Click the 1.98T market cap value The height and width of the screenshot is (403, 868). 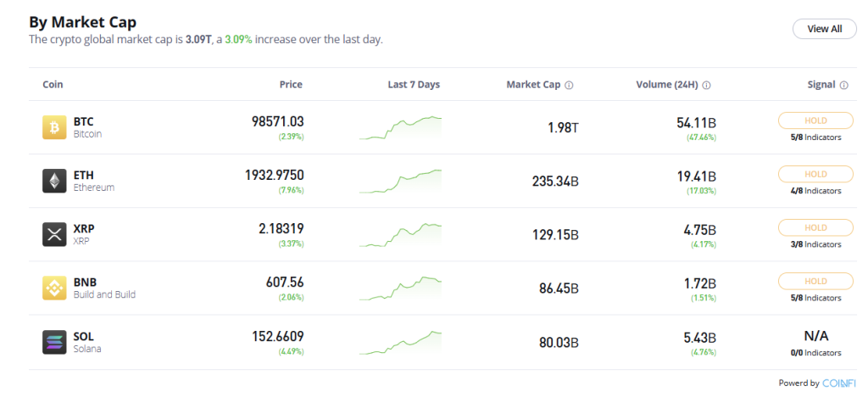point(563,128)
